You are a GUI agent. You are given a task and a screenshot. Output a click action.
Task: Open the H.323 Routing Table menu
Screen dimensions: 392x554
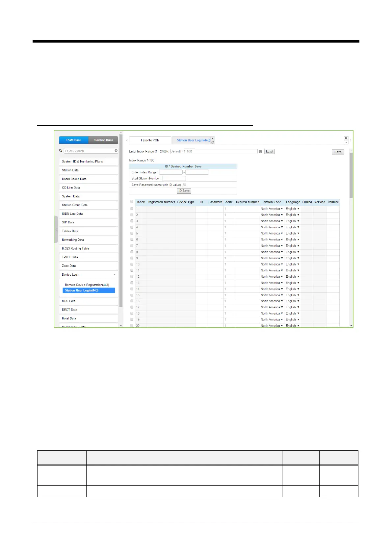click(x=89, y=248)
